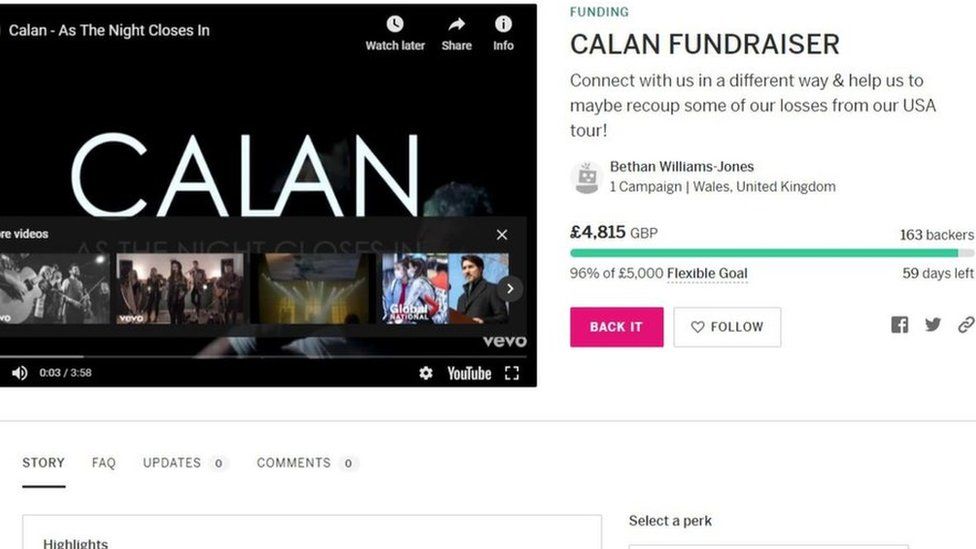Switch to the FAQ tab
Image resolution: width=976 pixels, height=549 pixels.
coord(103,463)
